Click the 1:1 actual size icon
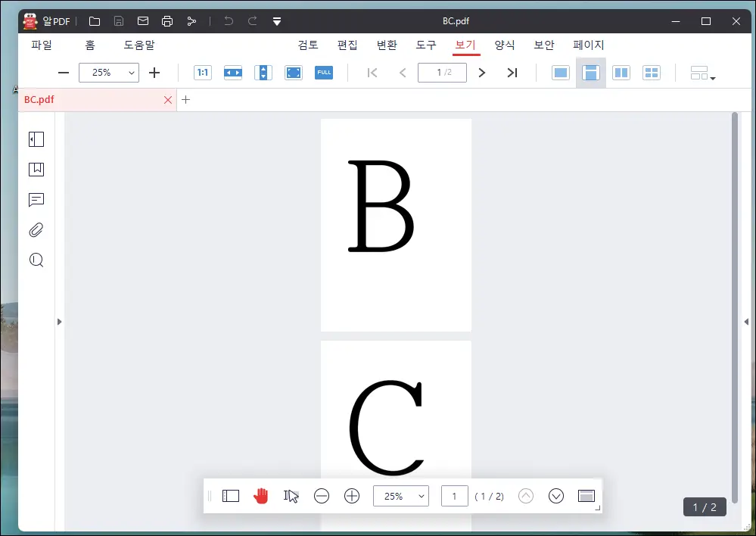Image resolution: width=756 pixels, height=536 pixels. pos(202,72)
